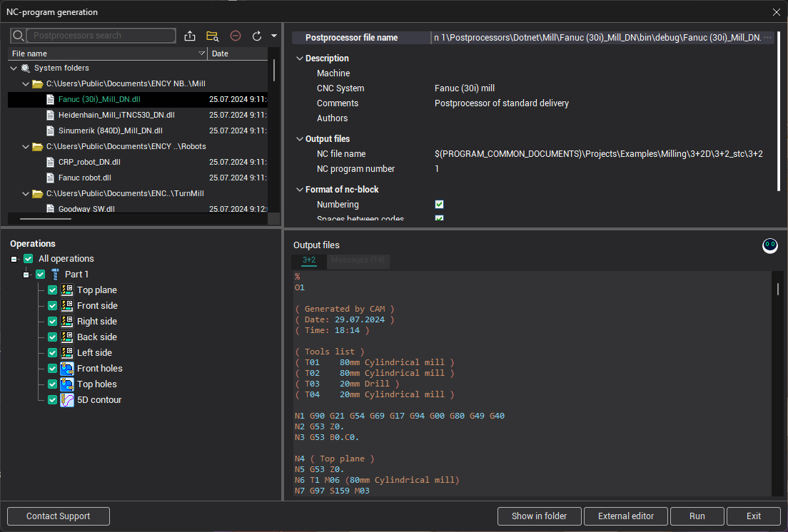Collapse the Part 1 tree node

[26, 275]
